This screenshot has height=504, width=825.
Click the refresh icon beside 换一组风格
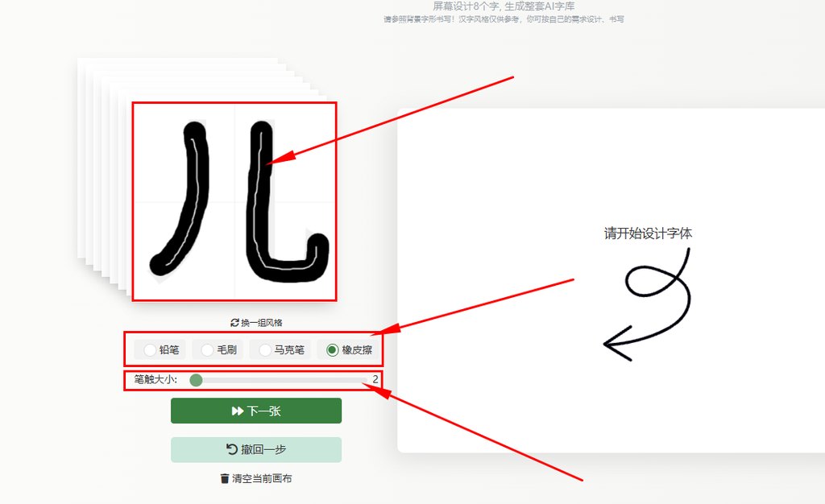(234, 323)
